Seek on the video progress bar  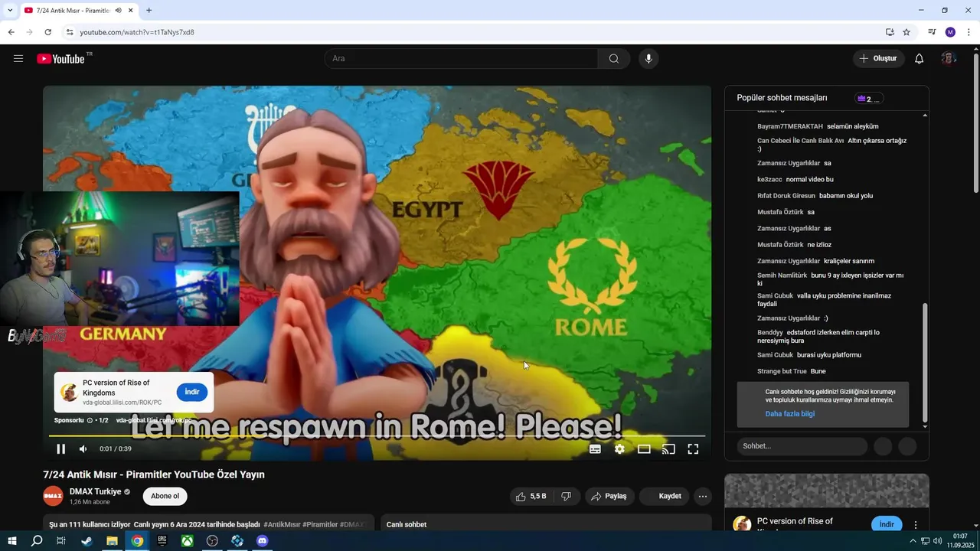coord(377,436)
